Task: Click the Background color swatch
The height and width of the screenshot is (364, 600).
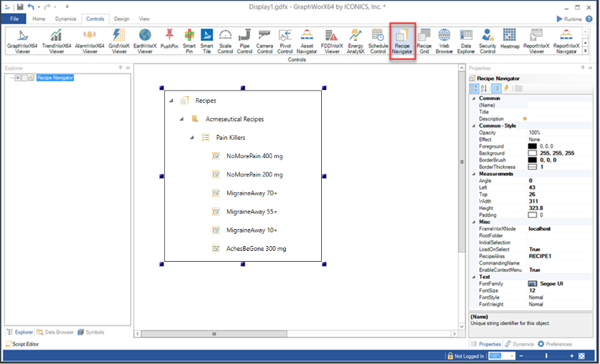Action: (x=532, y=153)
